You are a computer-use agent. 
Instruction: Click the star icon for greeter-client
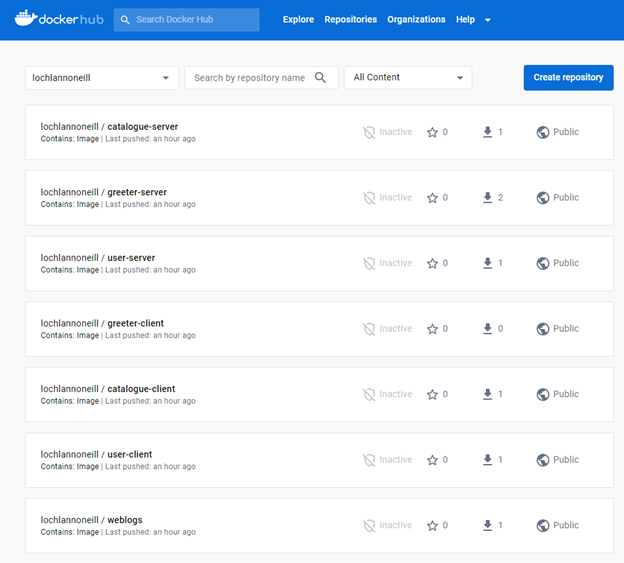[432, 329]
